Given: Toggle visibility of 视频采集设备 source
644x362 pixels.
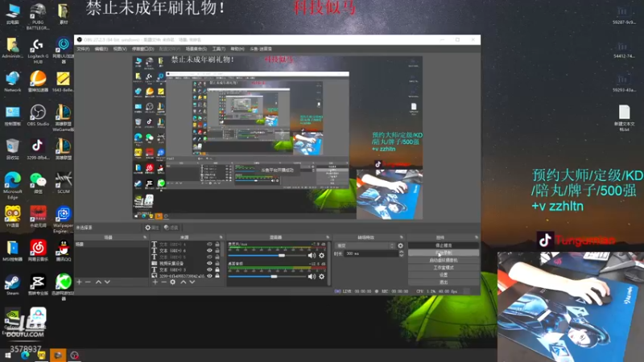Looking at the screenshot, I should point(209,263).
